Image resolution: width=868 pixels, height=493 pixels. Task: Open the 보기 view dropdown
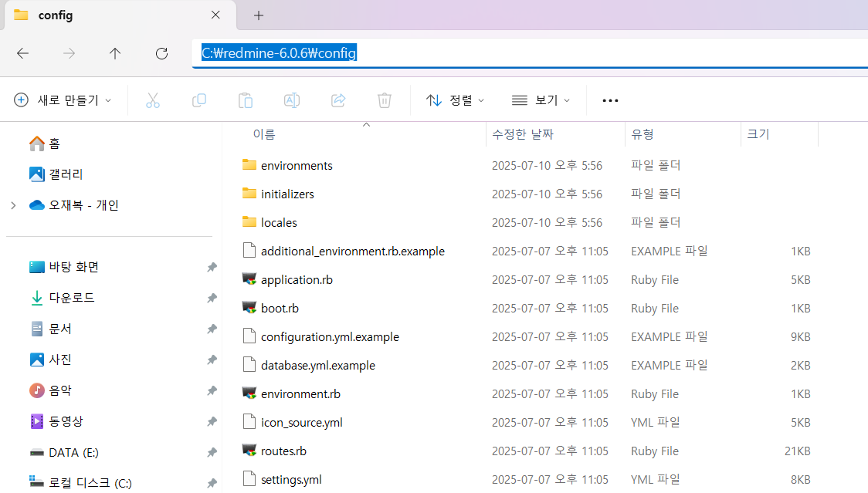pyautogui.click(x=541, y=100)
